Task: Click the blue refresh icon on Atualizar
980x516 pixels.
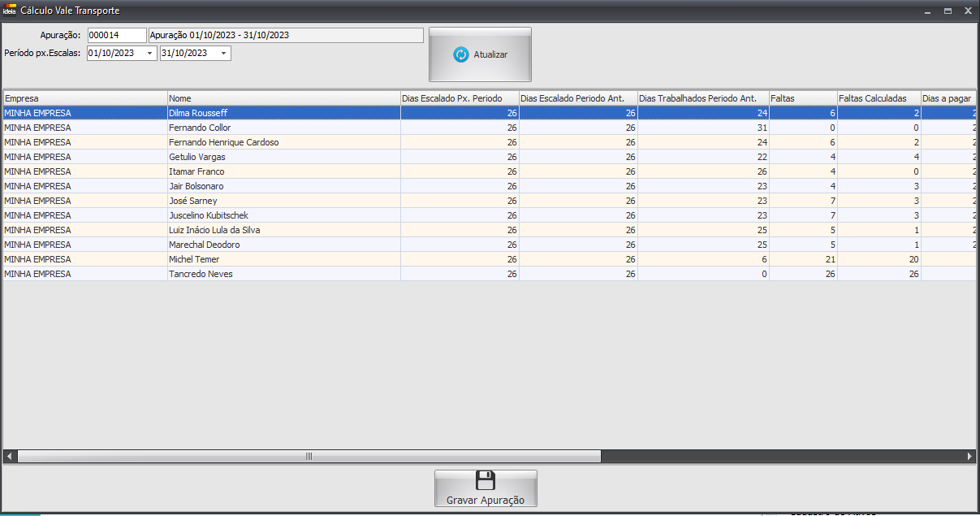Action: pos(460,54)
